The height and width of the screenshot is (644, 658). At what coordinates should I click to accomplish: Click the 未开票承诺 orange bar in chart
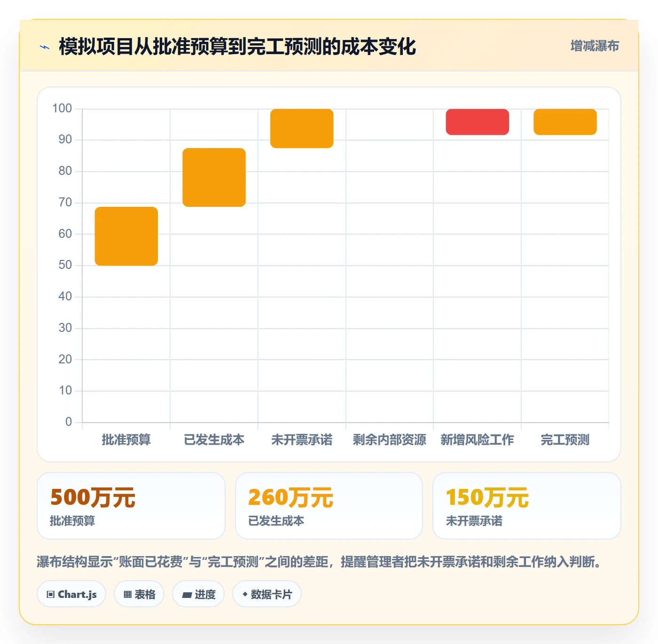click(302, 128)
